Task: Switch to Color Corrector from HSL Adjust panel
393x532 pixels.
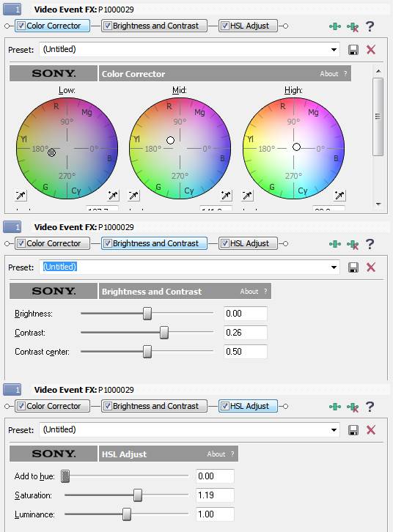Action: point(54,406)
